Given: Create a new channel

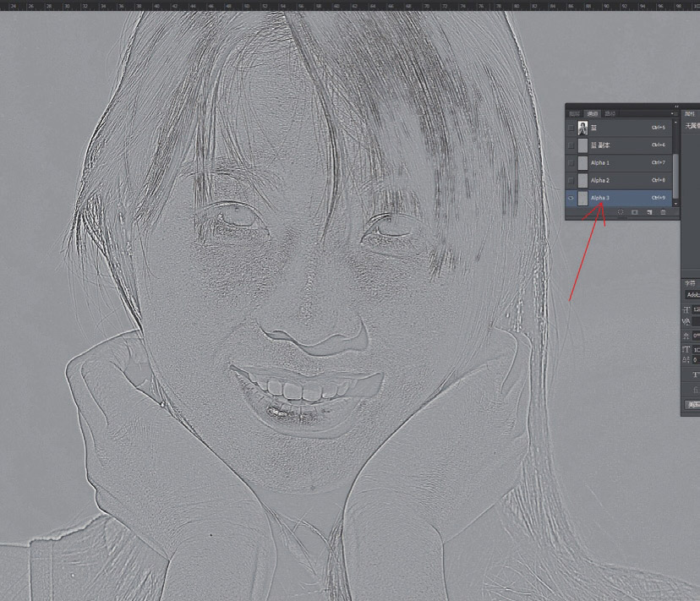Looking at the screenshot, I should pyautogui.click(x=649, y=212).
